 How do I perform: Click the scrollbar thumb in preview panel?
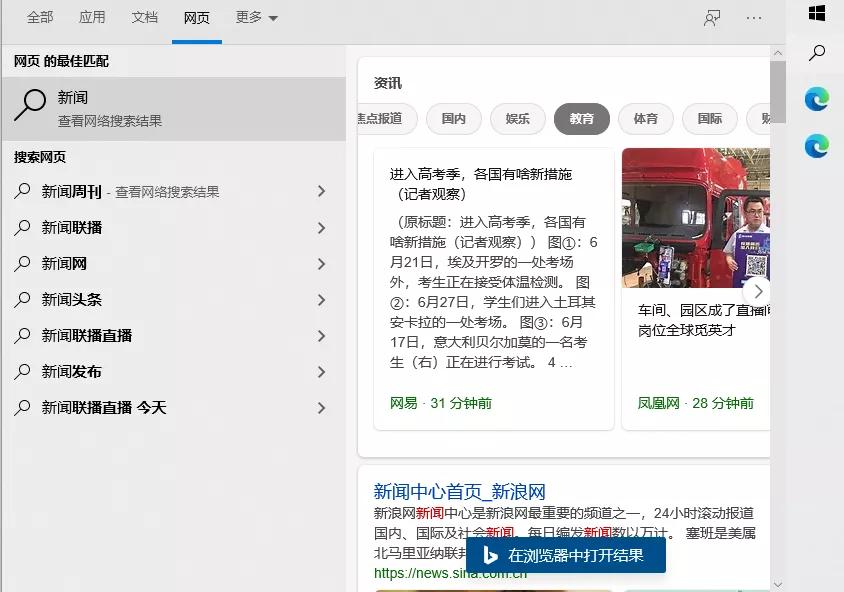click(x=778, y=93)
